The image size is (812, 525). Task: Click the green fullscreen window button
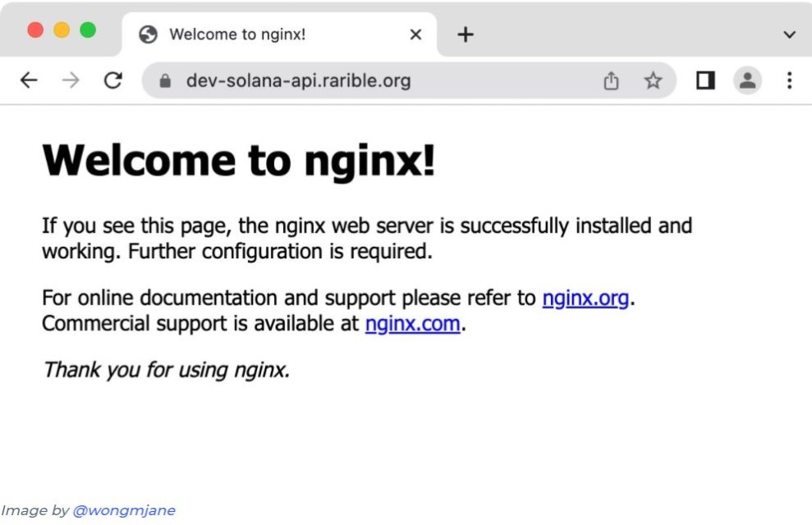coord(88,30)
